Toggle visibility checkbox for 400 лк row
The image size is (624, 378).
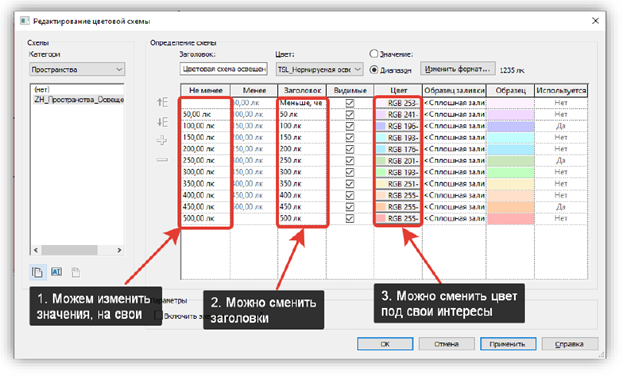pos(350,195)
